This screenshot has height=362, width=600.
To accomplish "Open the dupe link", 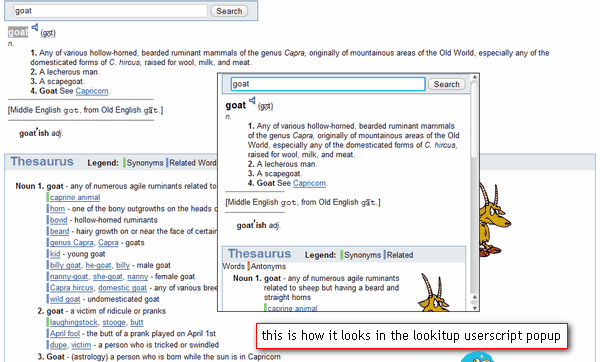I will (58, 345).
